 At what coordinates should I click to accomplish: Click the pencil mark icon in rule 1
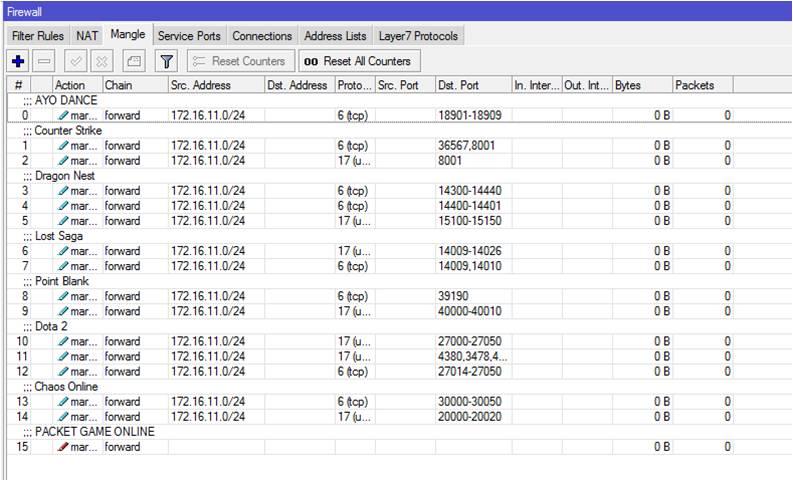[63, 146]
